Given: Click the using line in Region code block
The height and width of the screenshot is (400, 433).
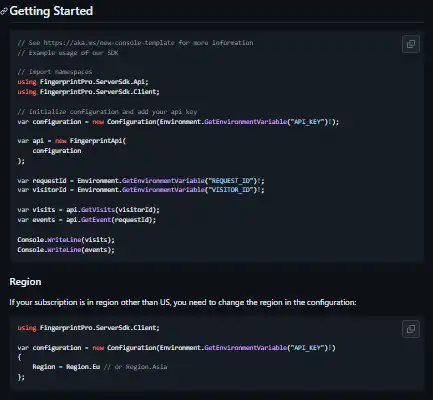Looking at the screenshot, I should [88, 328].
